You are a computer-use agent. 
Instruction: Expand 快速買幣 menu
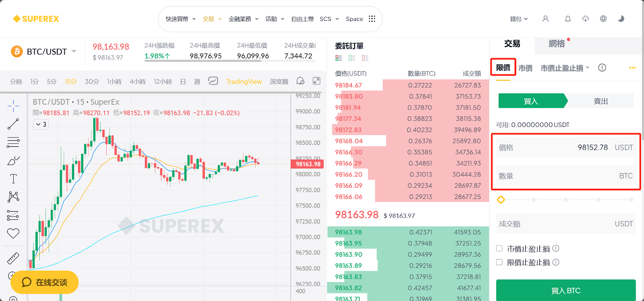pos(181,19)
